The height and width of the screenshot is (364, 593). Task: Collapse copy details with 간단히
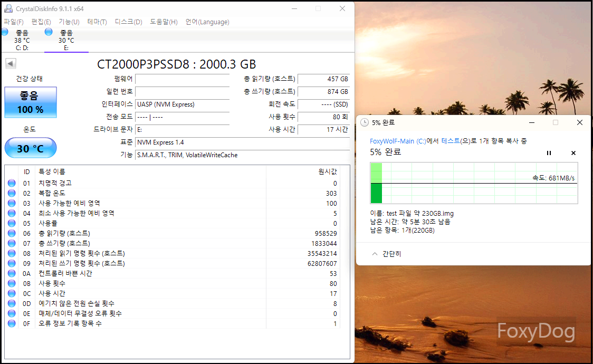pyautogui.click(x=387, y=254)
